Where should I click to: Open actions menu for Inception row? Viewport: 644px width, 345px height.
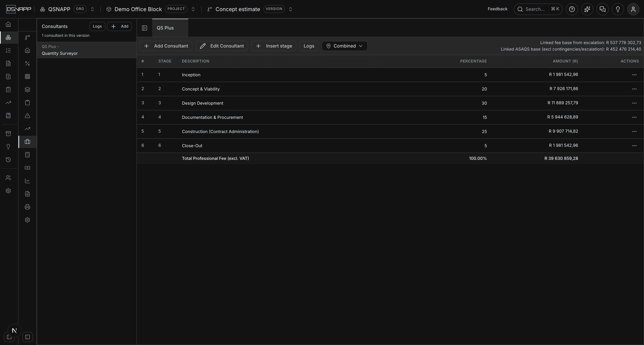coord(634,75)
